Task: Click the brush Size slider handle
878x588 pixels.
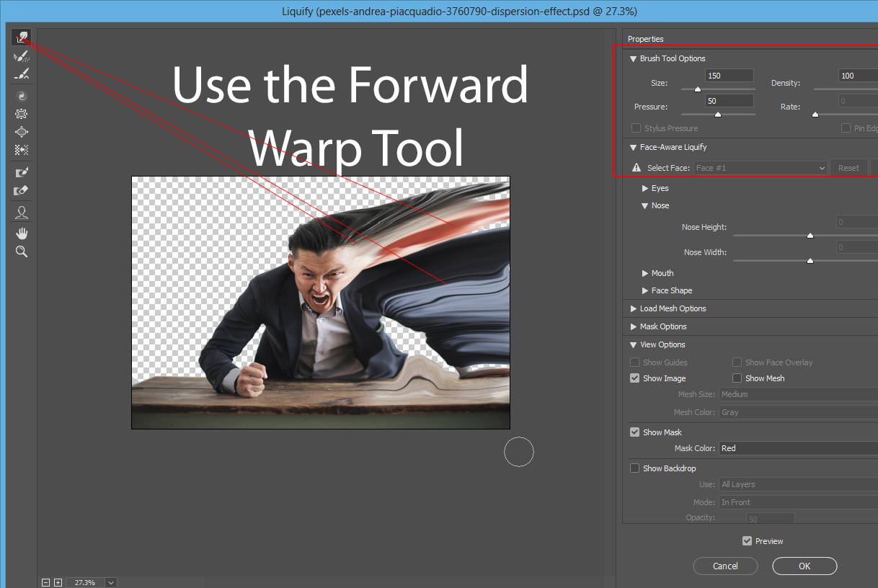Action: (697, 89)
